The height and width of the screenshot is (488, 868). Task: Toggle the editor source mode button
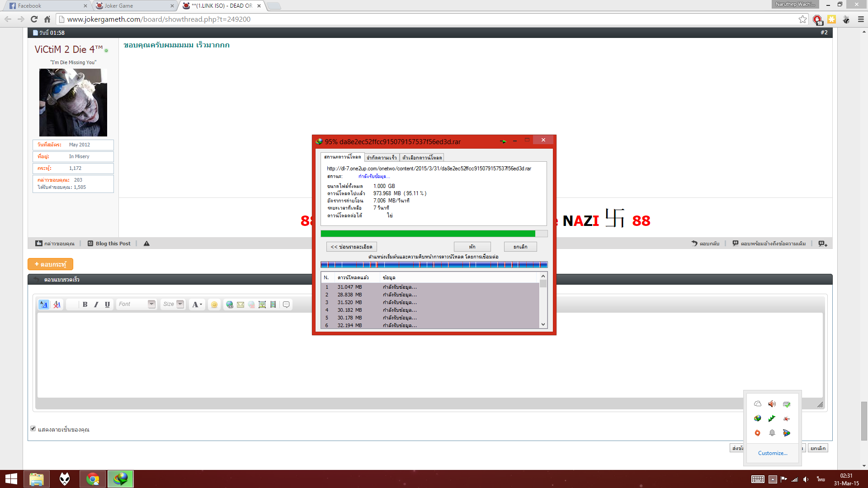click(x=43, y=305)
